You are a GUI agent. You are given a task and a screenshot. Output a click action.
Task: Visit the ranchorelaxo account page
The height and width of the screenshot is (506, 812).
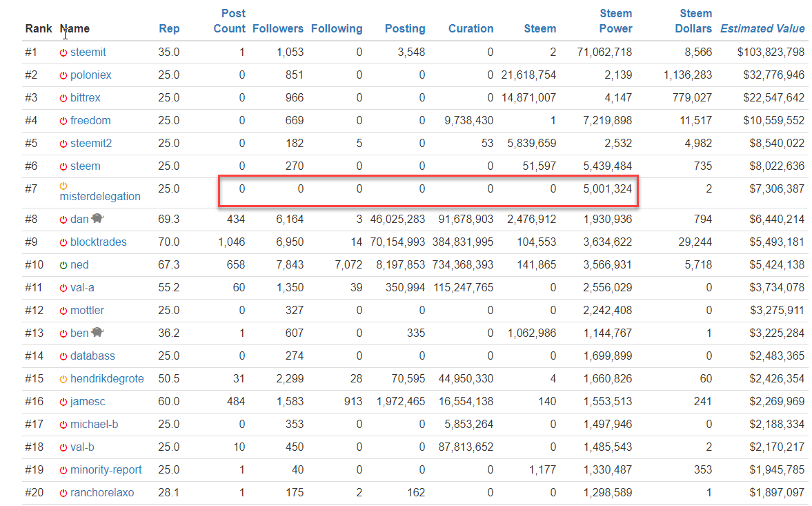[102, 493]
